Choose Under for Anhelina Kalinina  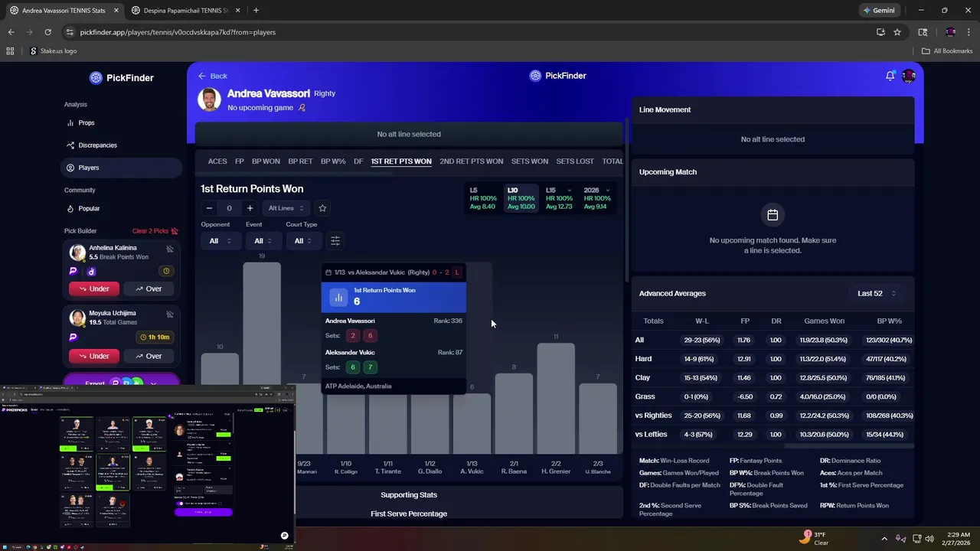pos(93,289)
